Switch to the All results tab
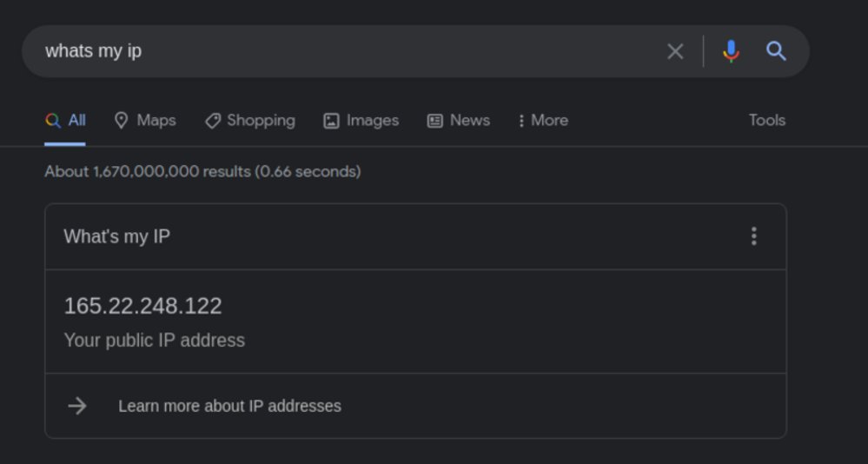The image size is (868, 464). tap(65, 120)
